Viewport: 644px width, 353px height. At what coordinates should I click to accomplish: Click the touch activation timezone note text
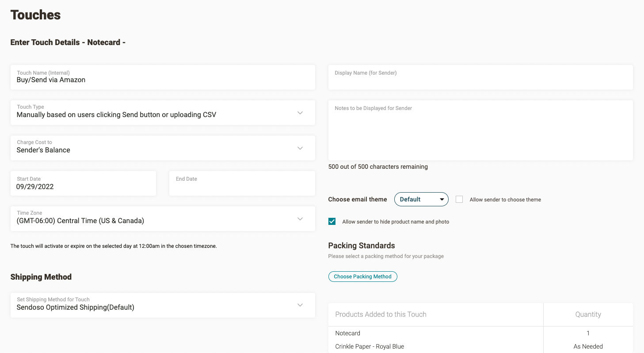114,246
